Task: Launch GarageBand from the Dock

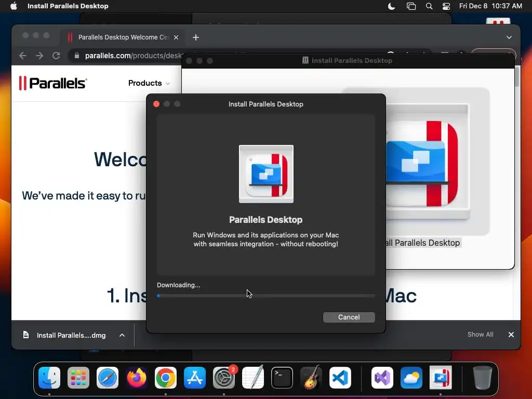Action: coord(311,378)
